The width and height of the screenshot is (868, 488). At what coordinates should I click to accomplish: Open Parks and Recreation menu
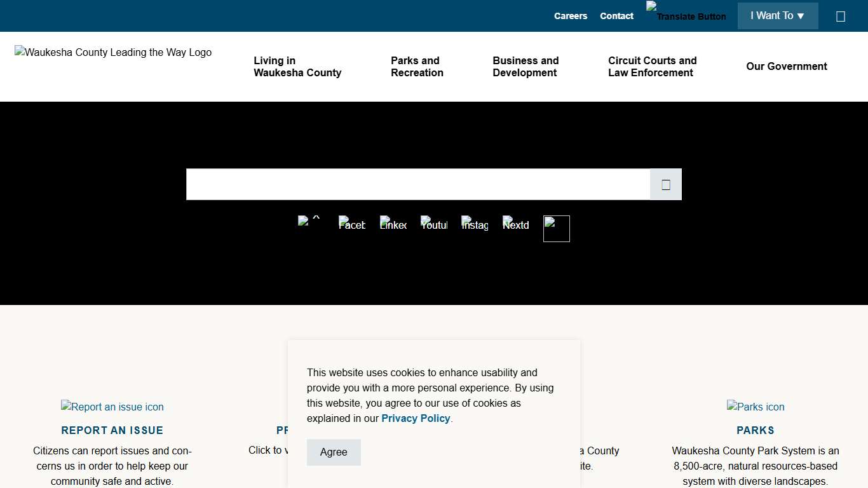point(417,67)
